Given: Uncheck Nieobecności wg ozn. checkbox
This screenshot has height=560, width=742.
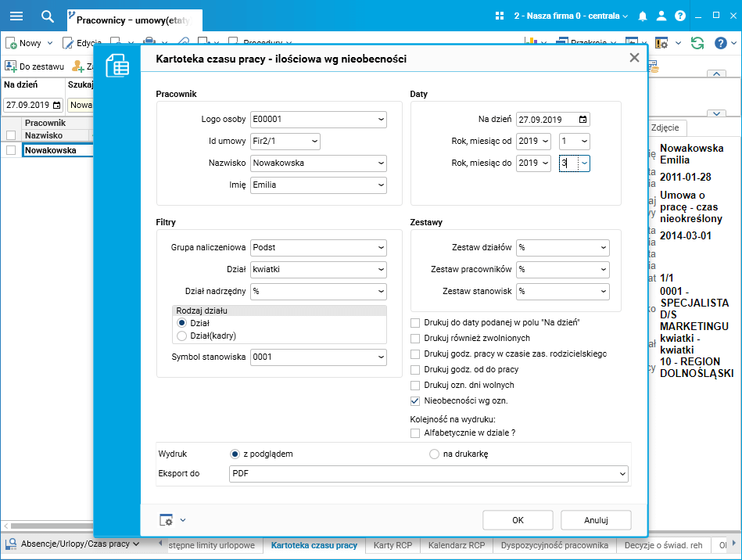Looking at the screenshot, I should click(x=415, y=401).
